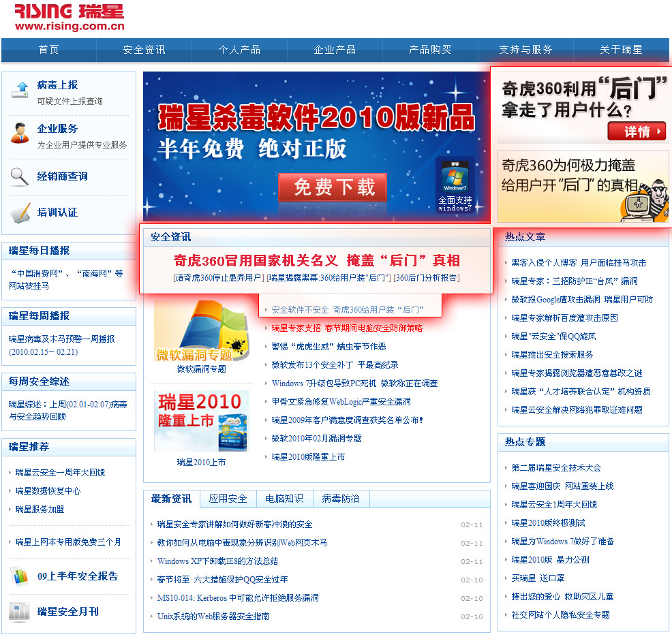The height and width of the screenshot is (641, 672).
Task: Open 瑞星专家：三招防护IE“台风”漏洞
Action: (x=575, y=281)
